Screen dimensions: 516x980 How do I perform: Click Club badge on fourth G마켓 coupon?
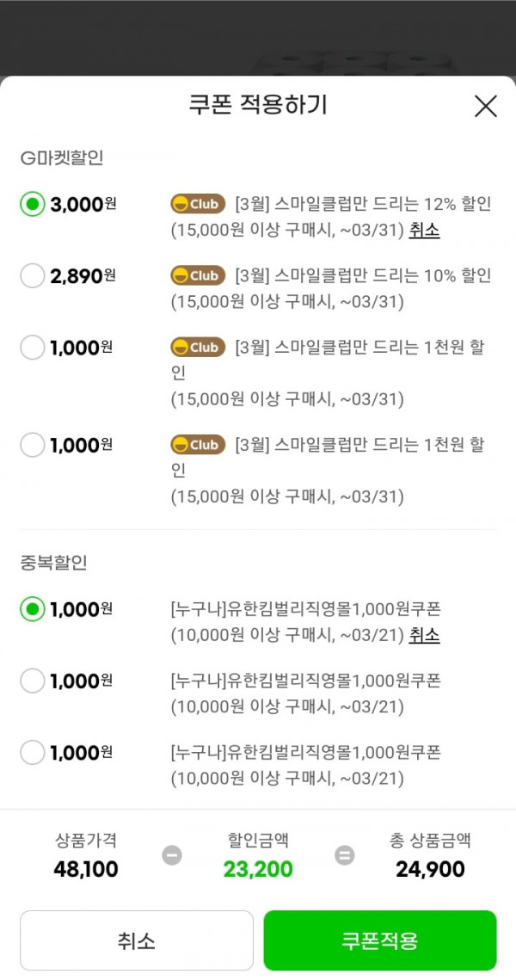198,445
